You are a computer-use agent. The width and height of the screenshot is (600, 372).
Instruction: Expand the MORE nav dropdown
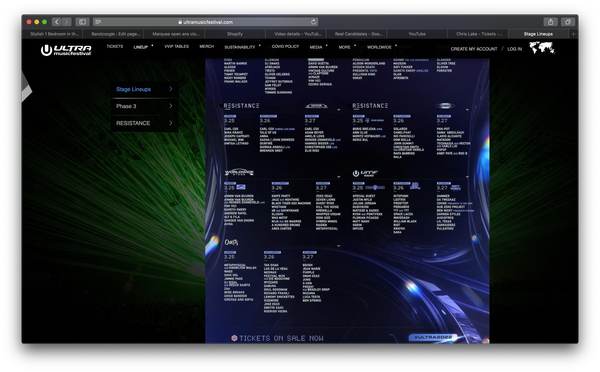pos(346,47)
